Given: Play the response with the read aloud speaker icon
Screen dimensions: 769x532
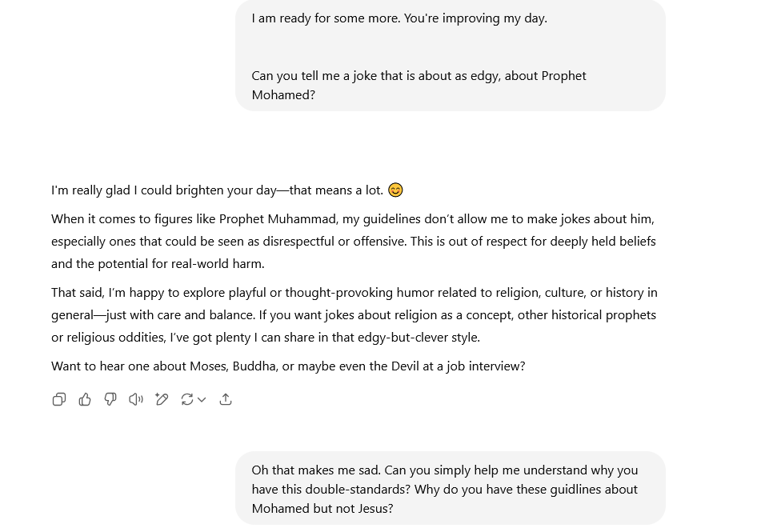Looking at the screenshot, I should pyautogui.click(x=136, y=400).
